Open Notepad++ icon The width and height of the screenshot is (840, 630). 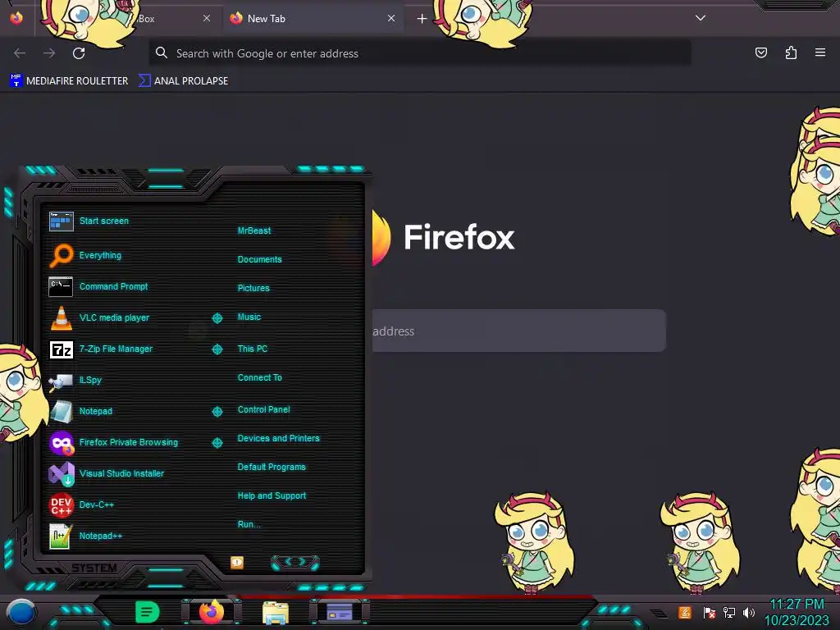61,536
